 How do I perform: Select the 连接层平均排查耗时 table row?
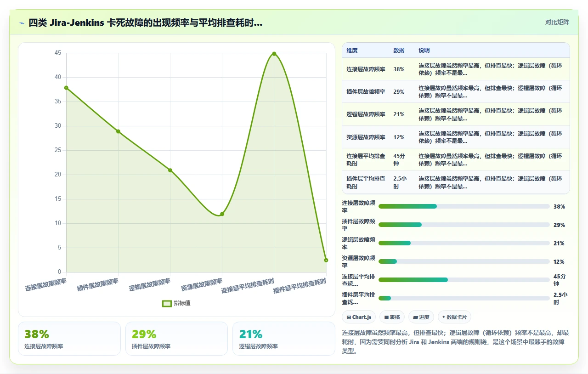[x=456, y=159]
